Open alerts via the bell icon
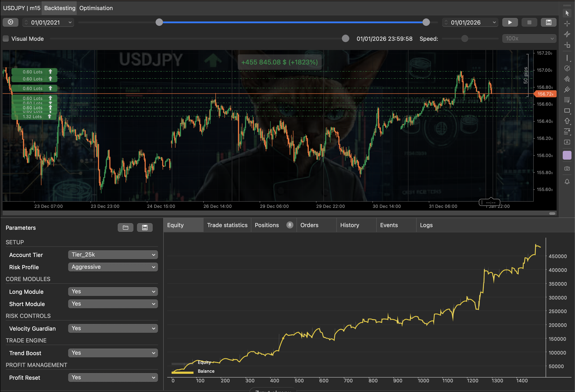Viewport: 575px width, 392px height. pos(567,181)
